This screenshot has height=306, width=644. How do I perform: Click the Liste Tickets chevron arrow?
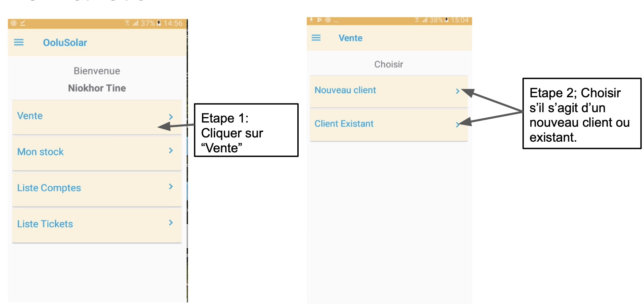171,222
